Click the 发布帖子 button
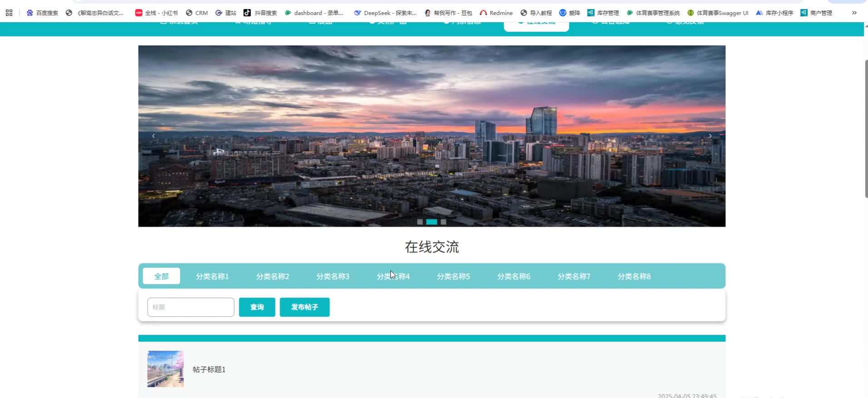The image size is (868, 398). click(x=305, y=307)
